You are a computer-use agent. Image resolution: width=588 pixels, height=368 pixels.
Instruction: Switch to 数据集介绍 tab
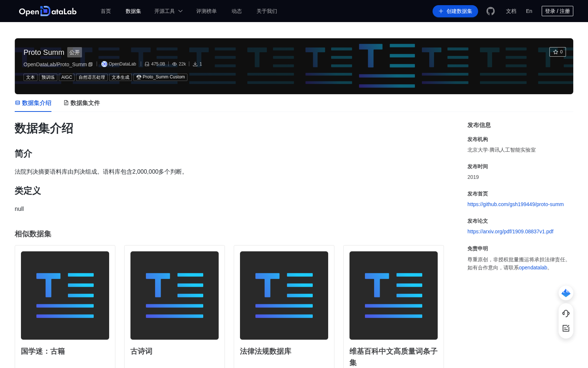point(33,103)
